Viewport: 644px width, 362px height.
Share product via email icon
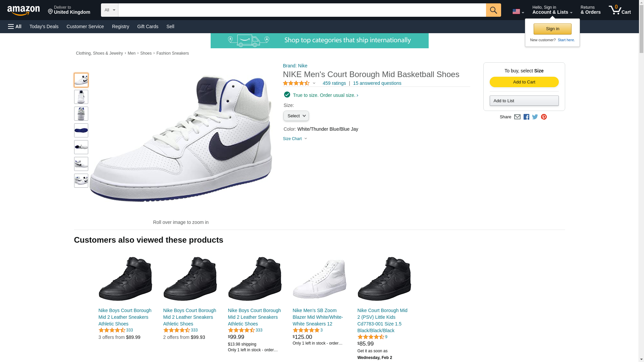click(x=517, y=117)
